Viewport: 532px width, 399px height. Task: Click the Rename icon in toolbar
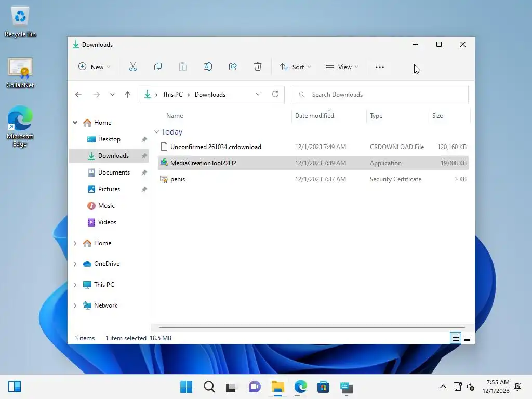coord(208,67)
